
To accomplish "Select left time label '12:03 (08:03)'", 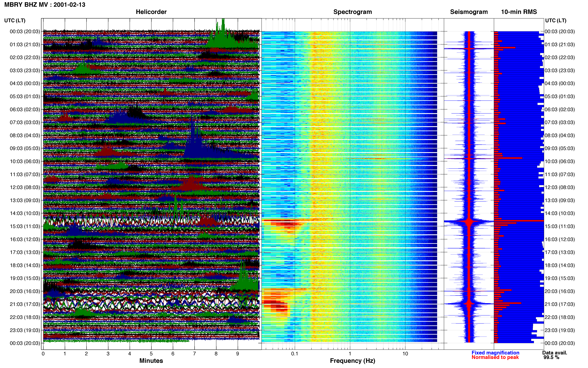I will pyautogui.click(x=25, y=187).
